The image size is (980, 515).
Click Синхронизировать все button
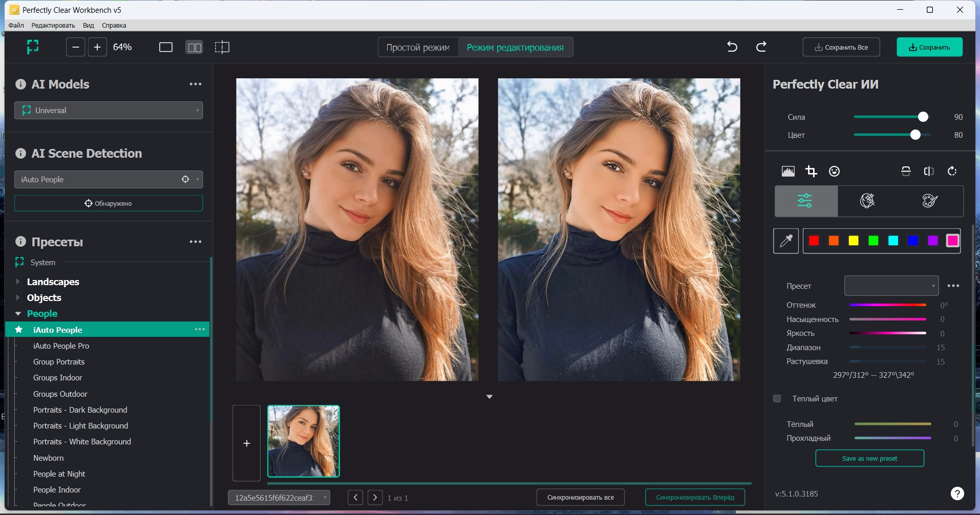pyautogui.click(x=581, y=497)
